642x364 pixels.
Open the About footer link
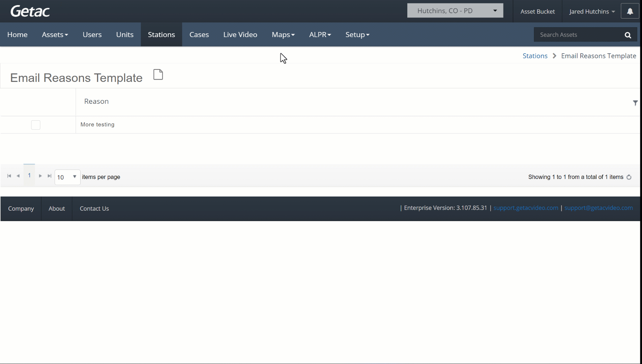click(x=57, y=209)
